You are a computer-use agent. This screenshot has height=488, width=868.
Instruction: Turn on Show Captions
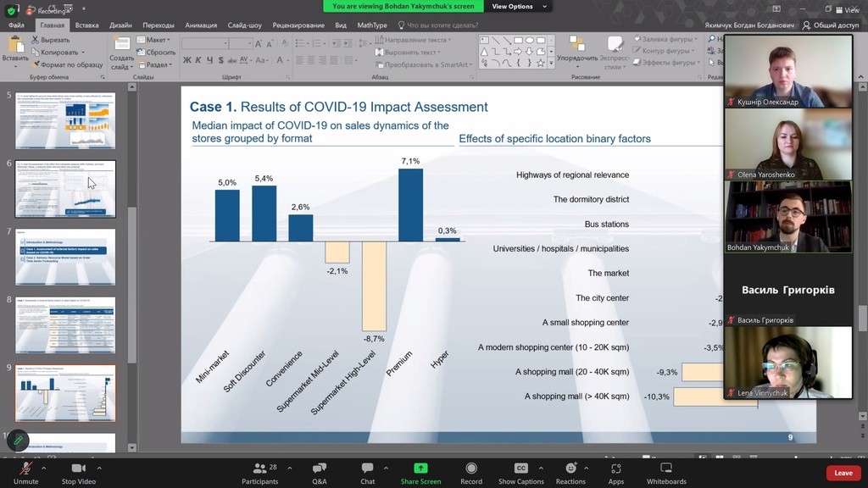(520, 469)
